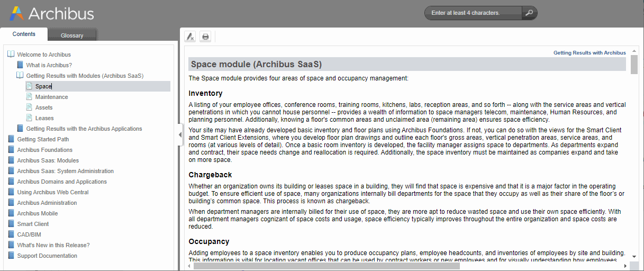Screen dimensions: 644x271
Task: Click the Remove Highlights toolbar icon
Action: [190, 37]
